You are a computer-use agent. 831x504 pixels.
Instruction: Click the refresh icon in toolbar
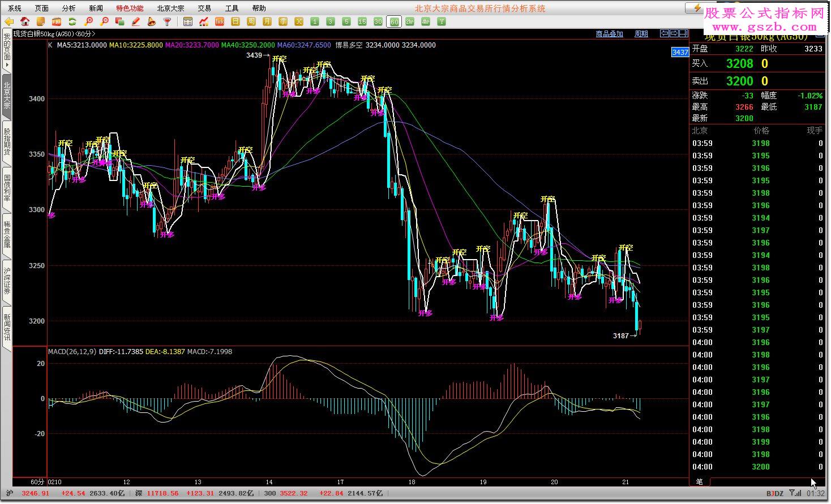tap(72, 21)
